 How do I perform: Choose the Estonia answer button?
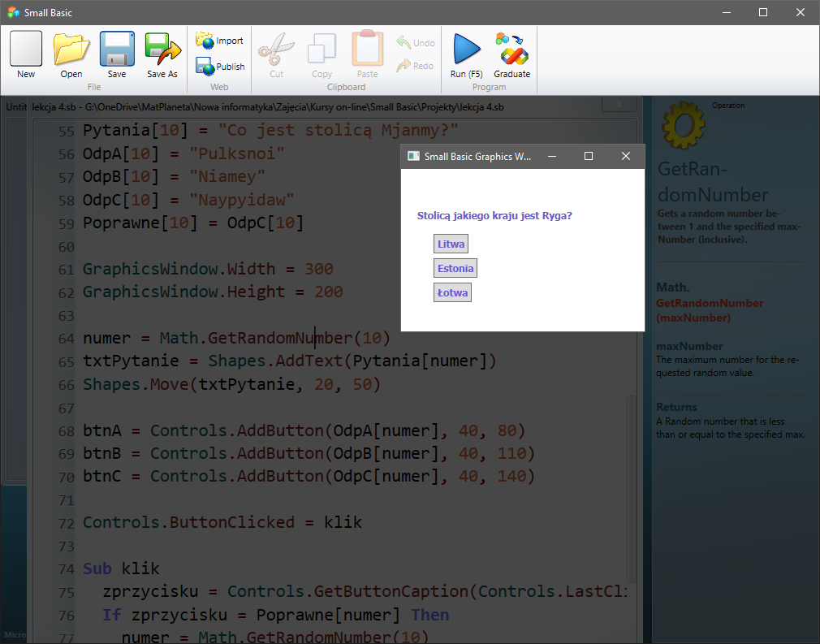(x=455, y=268)
